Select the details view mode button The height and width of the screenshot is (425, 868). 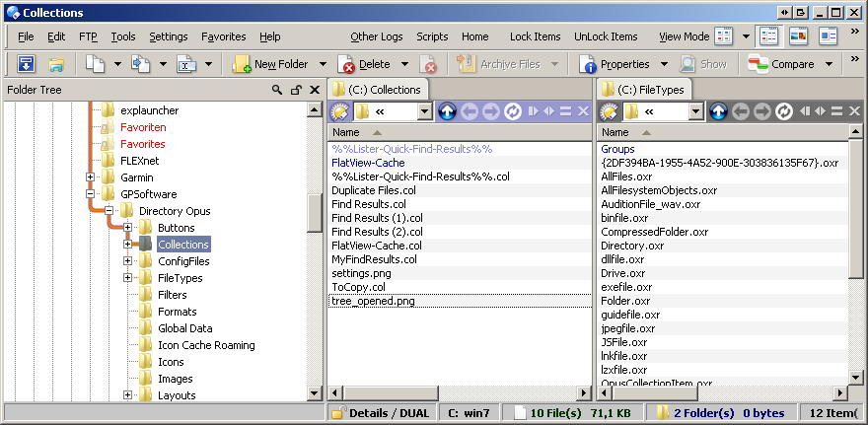[768, 36]
